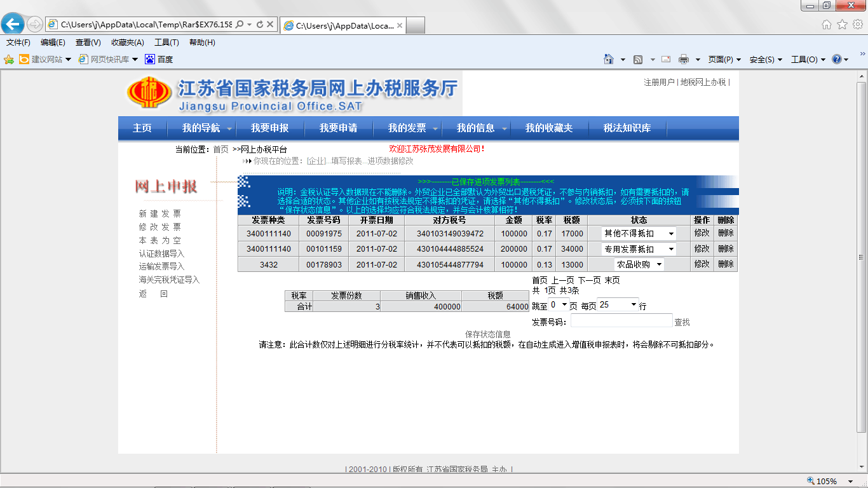Click 删除 for invoice 00101159
868x488 pixels.
click(x=726, y=248)
